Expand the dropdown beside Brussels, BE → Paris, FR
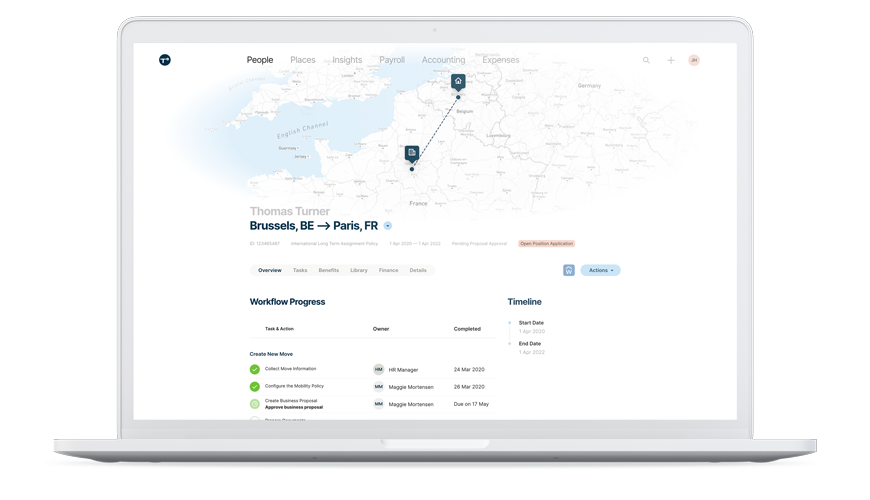This screenshot has height=500, width=870. [388, 226]
